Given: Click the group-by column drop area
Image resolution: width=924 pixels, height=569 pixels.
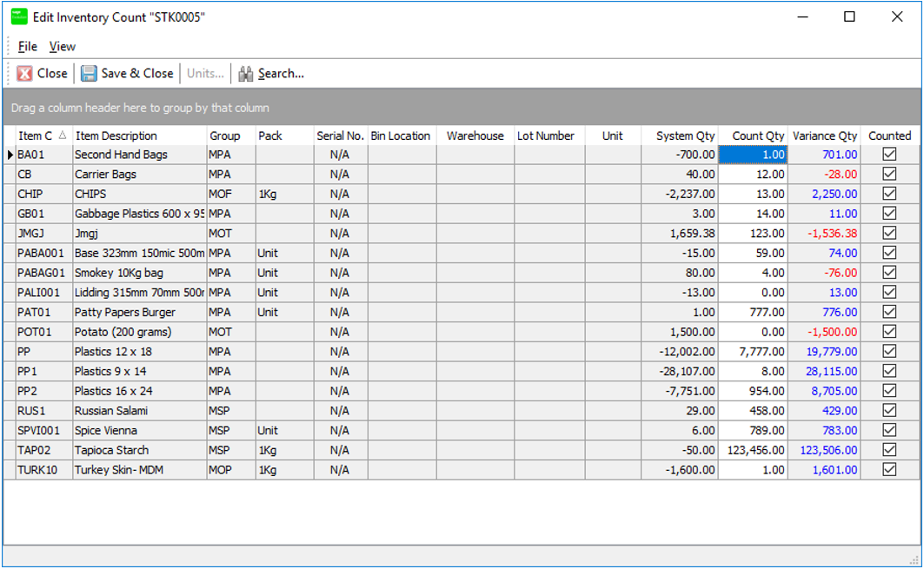Looking at the screenshot, I should [462, 109].
